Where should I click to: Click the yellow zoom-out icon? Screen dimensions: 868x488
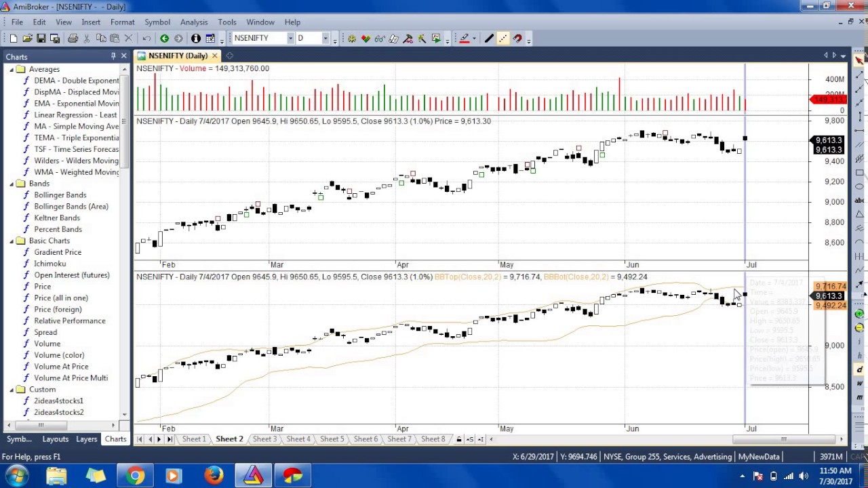click(x=859, y=328)
